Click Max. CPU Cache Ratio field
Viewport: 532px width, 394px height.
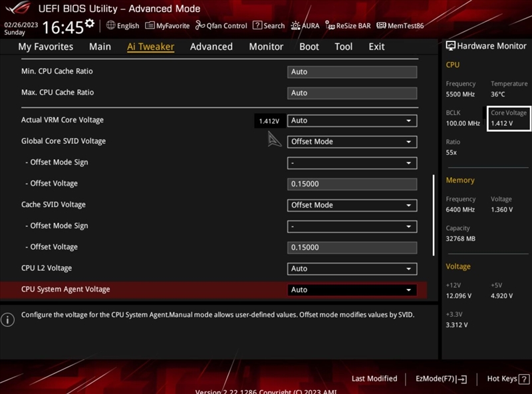point(352,93)
